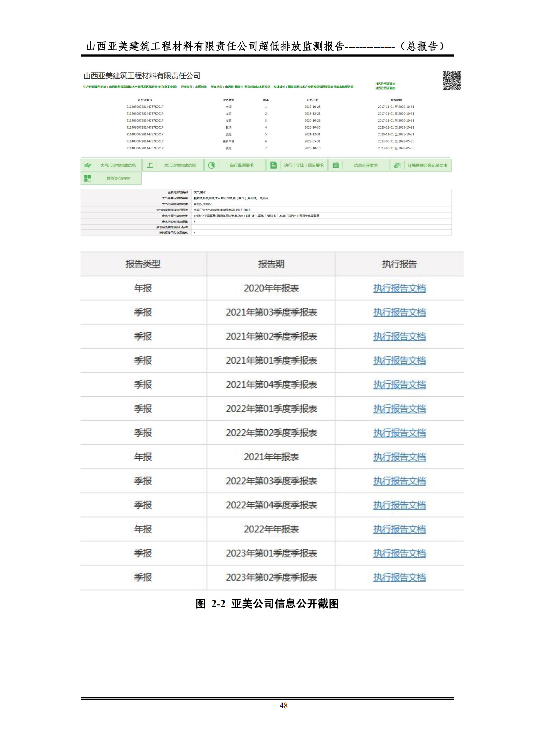The height and width of the screenshot is (756, 535).
Task: Click the 业务类型 column header
Action: [x=228, y=100]
